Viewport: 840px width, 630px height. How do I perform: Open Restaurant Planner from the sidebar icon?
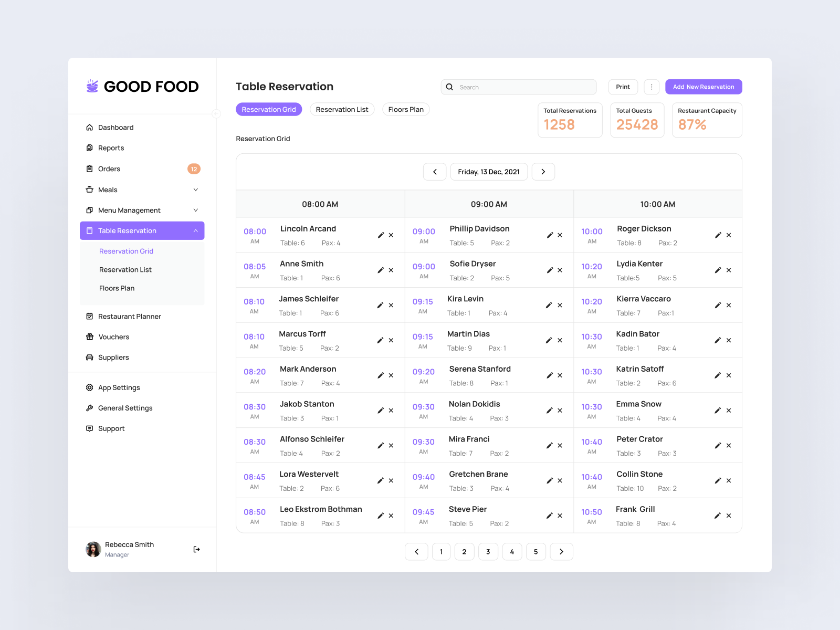89,316
